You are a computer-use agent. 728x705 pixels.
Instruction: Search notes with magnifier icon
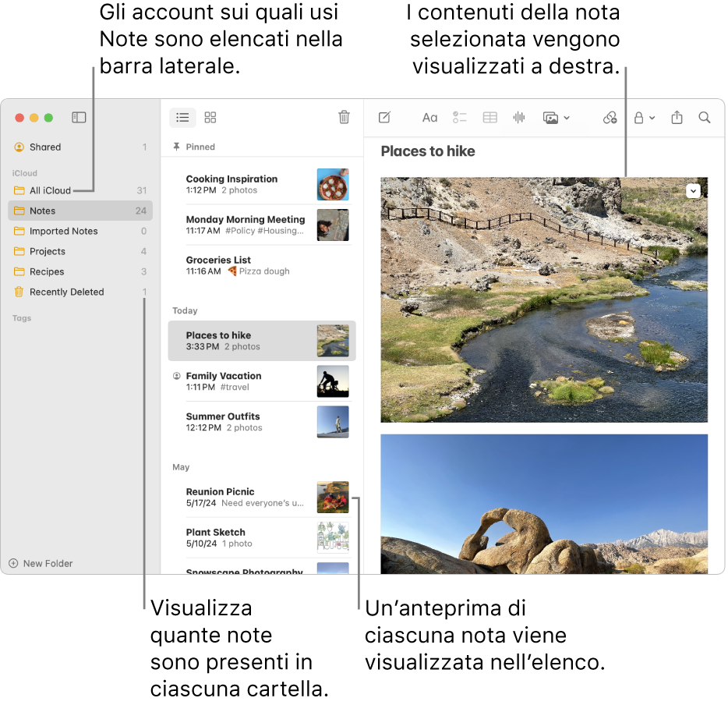tap(705, 118)
